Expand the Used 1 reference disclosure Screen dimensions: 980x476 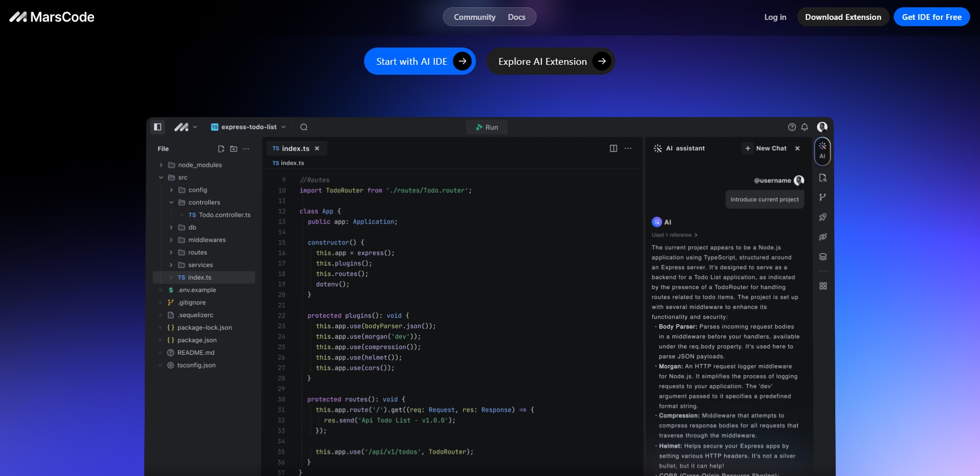tap(674, 235)
